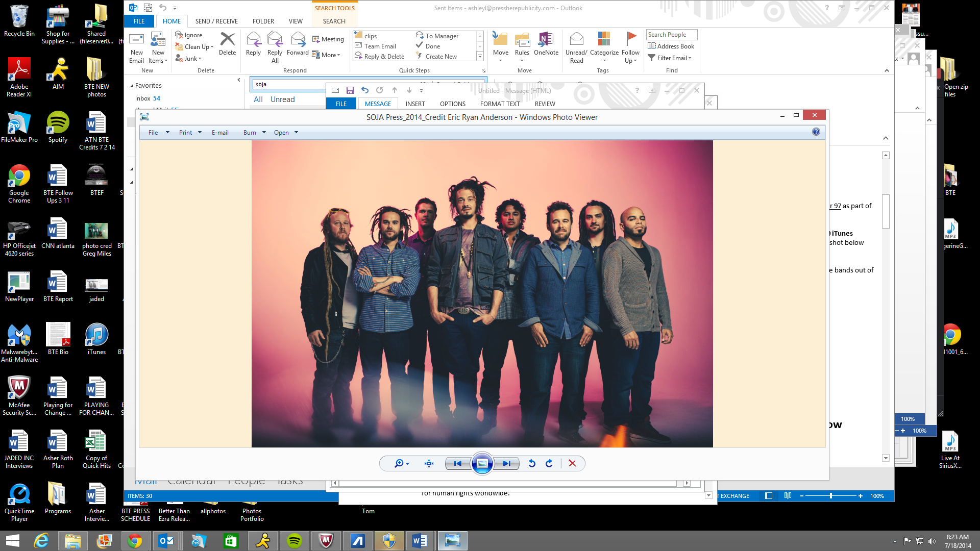Rotate the photo counterclockwise
Viewport: 980px width, 551px height.
coord(532,463)
